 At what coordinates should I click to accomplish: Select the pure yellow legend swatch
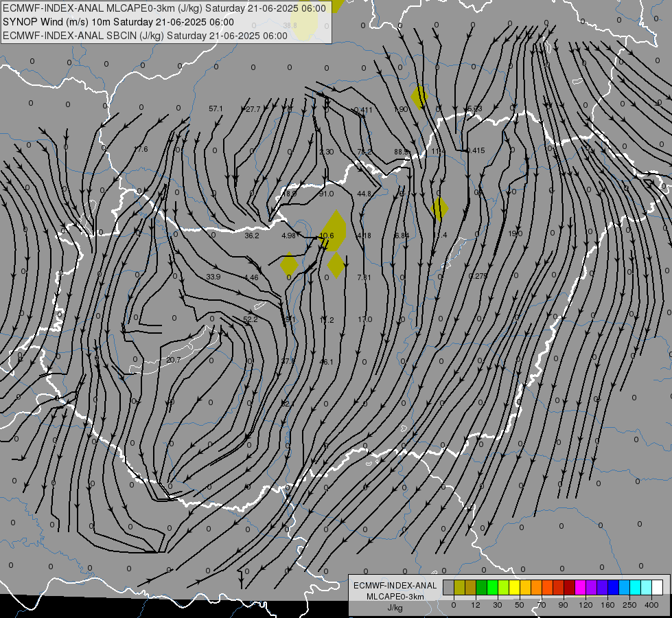tap(514, 587)
